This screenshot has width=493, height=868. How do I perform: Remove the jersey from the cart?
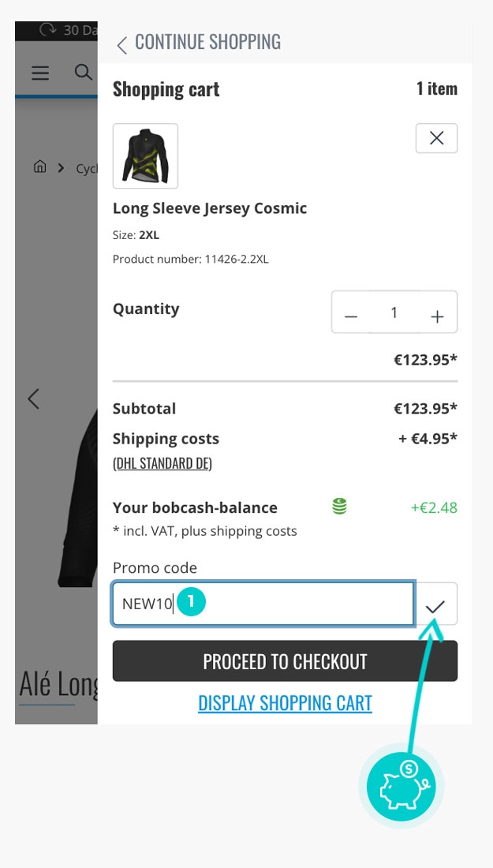[x=436, y=139]
